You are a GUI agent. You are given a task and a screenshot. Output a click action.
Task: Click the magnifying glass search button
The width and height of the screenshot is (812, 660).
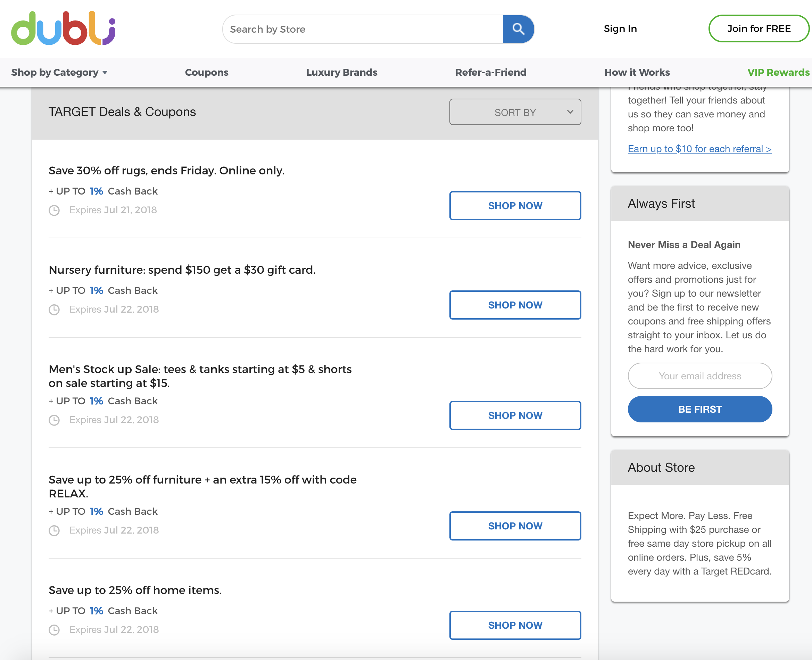click(518, 29)
